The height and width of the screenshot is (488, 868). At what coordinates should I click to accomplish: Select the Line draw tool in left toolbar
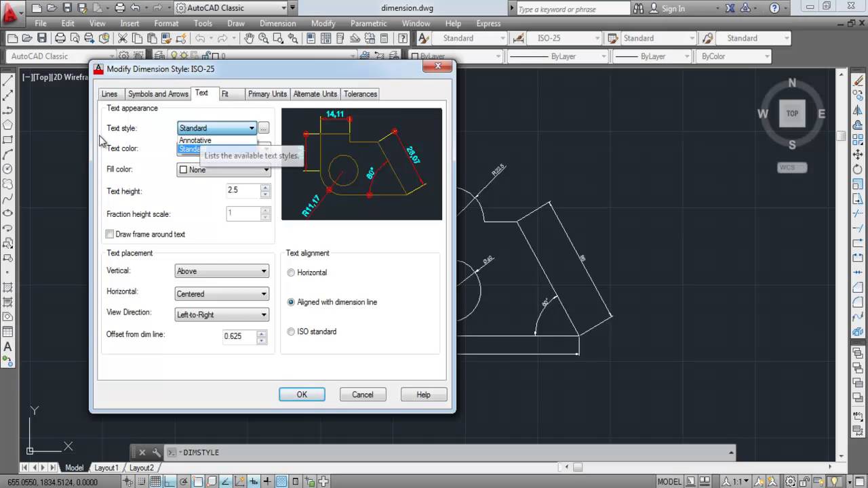(x=8, y=81)
